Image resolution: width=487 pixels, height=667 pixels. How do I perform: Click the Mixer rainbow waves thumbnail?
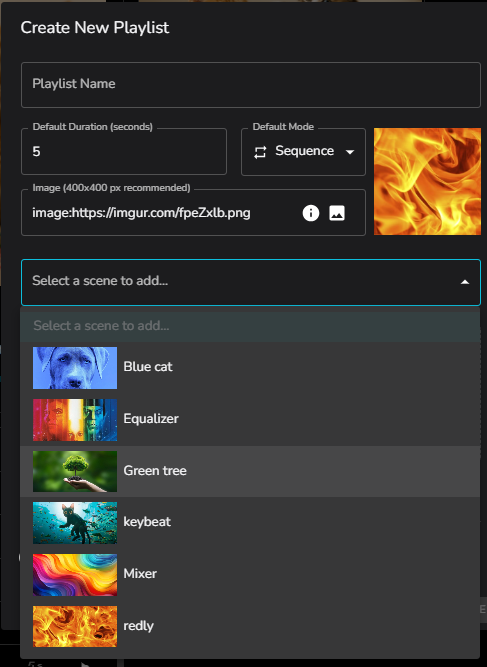click(75, 575)
